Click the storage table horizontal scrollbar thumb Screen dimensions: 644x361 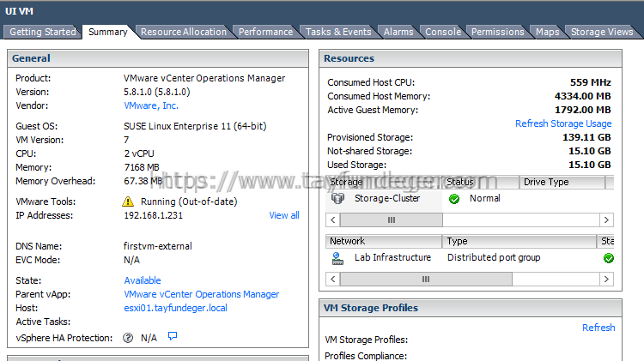(x=392, y=220)
